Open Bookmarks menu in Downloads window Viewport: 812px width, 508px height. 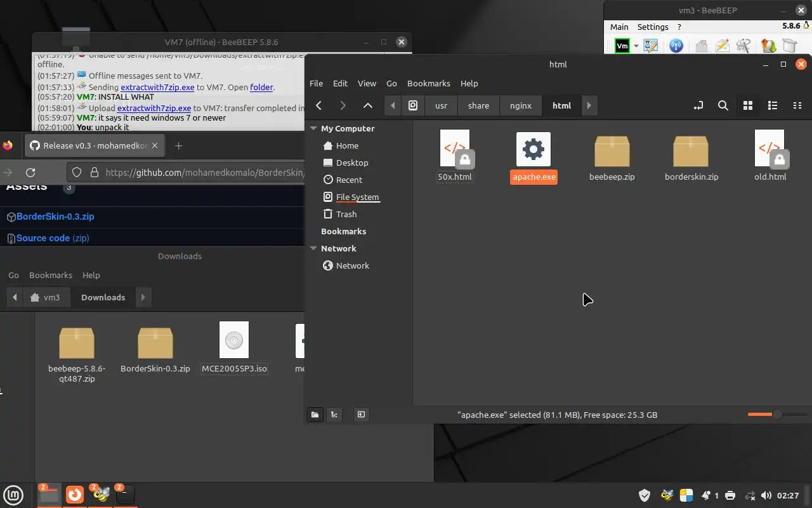tap(51, 275)
